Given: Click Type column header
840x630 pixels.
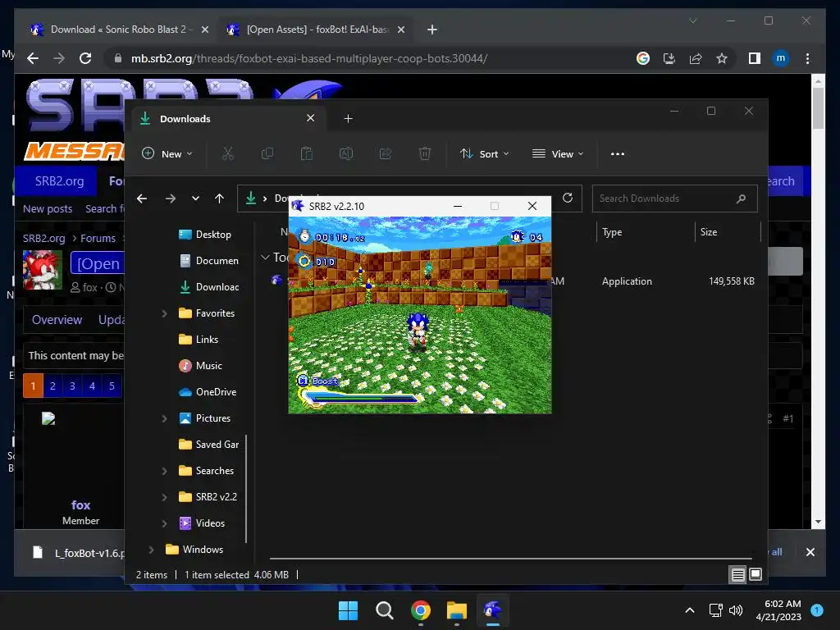Looking at the screenshot, I should [612, 232].
